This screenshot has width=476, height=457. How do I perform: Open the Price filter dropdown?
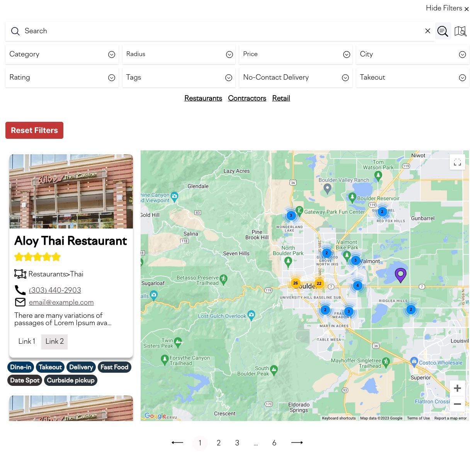296,55
